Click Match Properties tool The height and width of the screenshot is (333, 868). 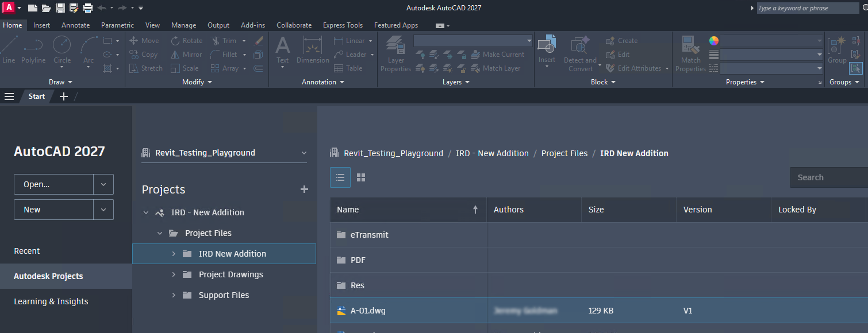point(690,53)
